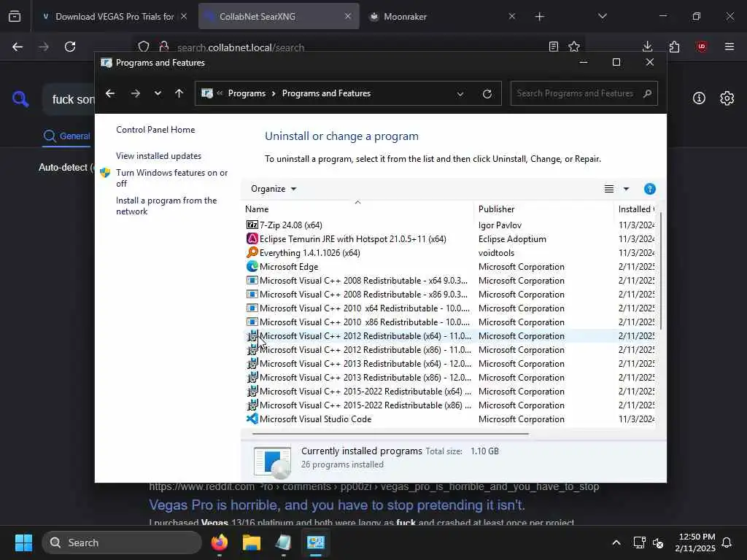This screenshot has height=560, width=747.
Task: Go back in the Firefox browser
Action: 18,47
